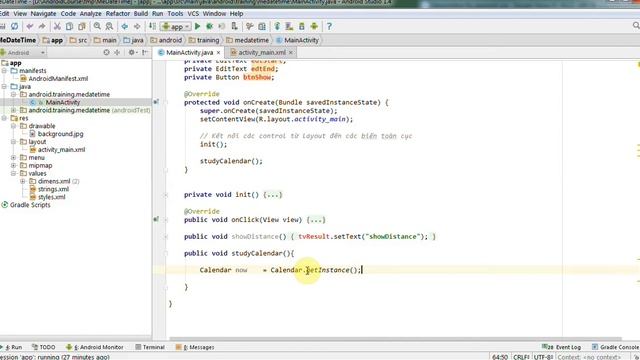The width and height of the screenshot is (640, 360).
Task: Click the Copy icon in toolbar
Action: coord(69,27)
